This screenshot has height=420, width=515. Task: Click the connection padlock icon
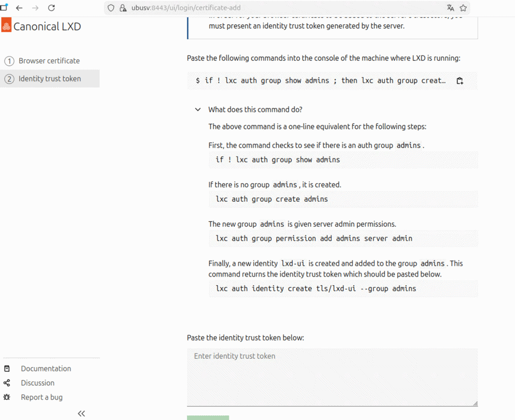[x=122, y=8]
